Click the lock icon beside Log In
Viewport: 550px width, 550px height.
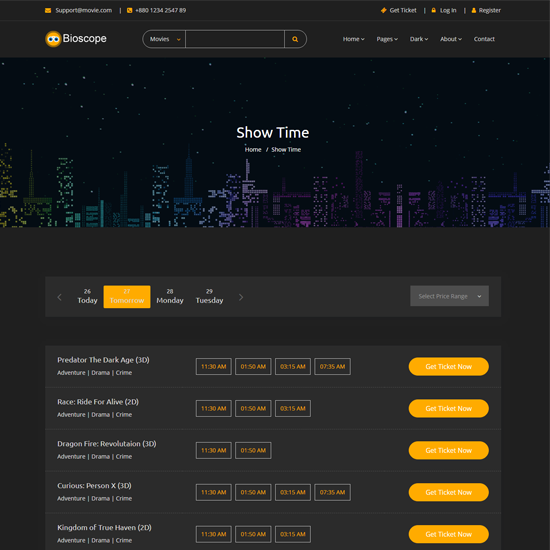434,11
